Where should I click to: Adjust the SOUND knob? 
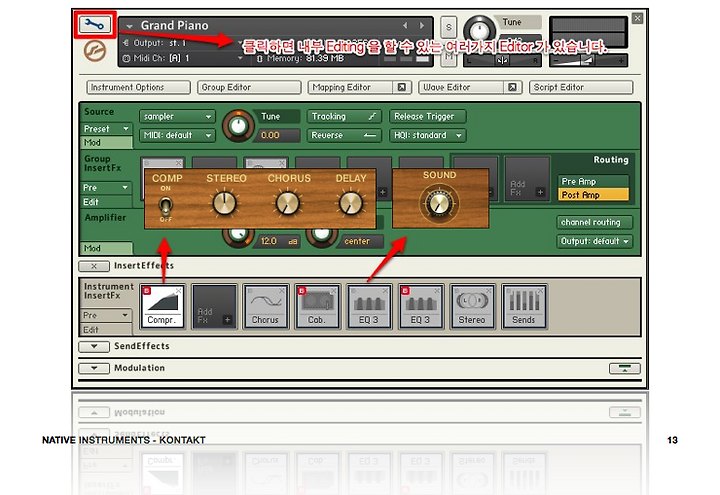439,203
